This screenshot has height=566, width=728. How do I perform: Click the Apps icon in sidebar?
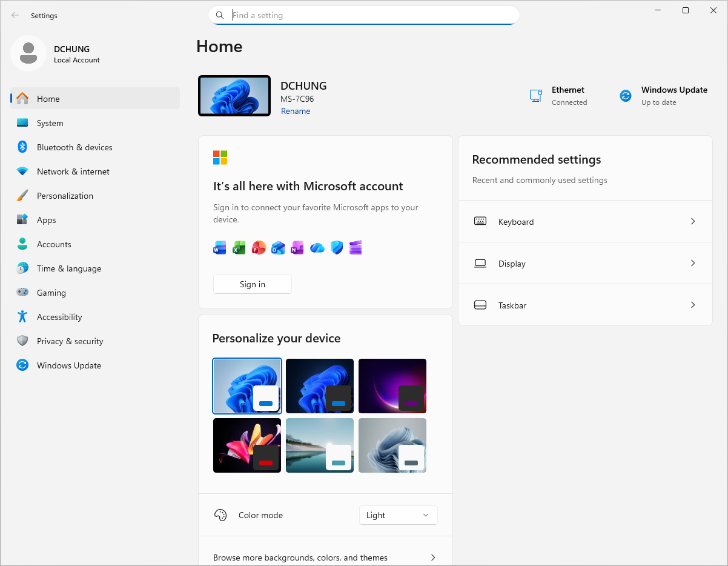[x=22, y=219]
